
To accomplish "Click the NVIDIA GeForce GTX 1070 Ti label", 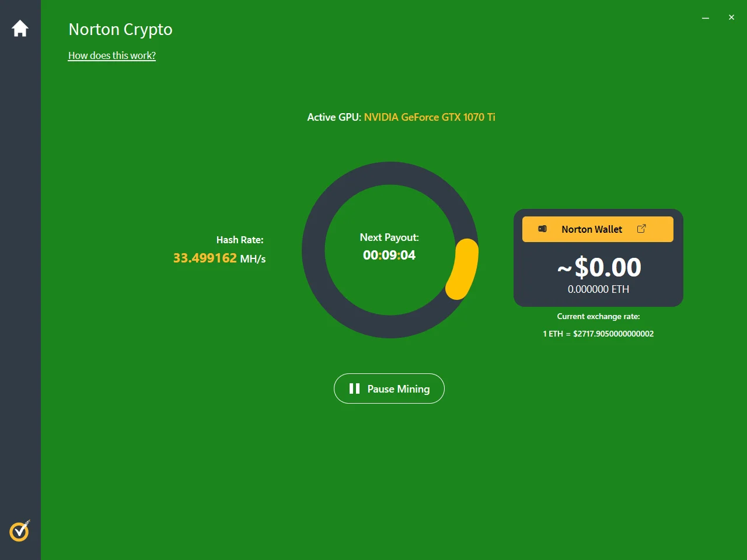I will pos(430,117).
